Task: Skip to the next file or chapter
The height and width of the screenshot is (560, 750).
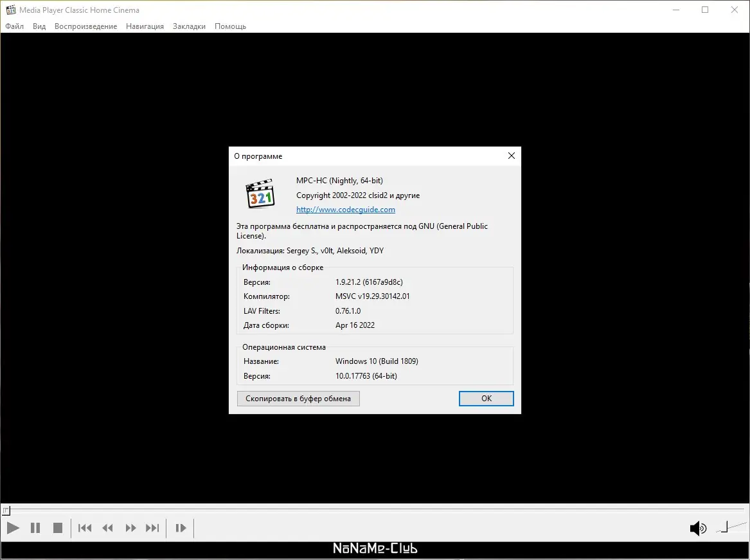Action: (152, 528)
